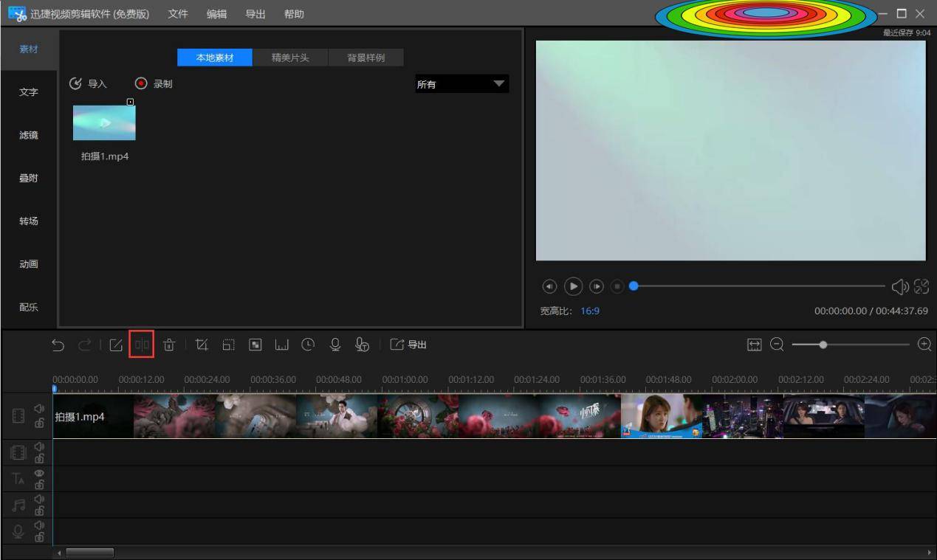Click the trash delete icon in timeline toolbar
937x560 pixels.
click(x=169, y=345)
